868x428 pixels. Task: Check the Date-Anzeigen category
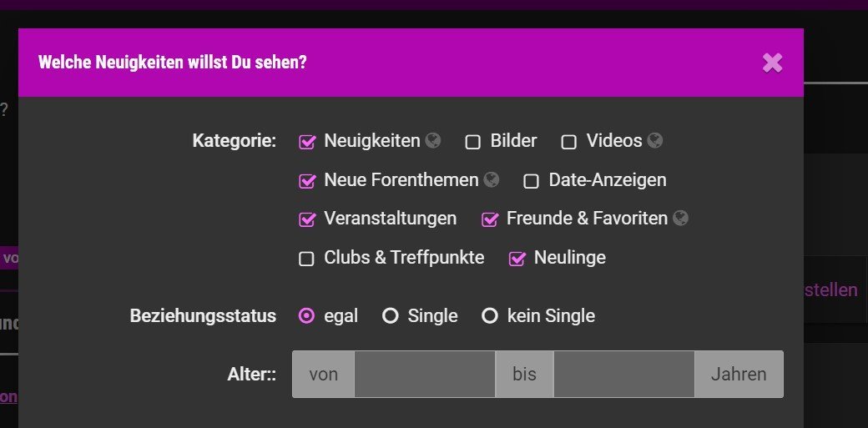(x=531, y=181)
